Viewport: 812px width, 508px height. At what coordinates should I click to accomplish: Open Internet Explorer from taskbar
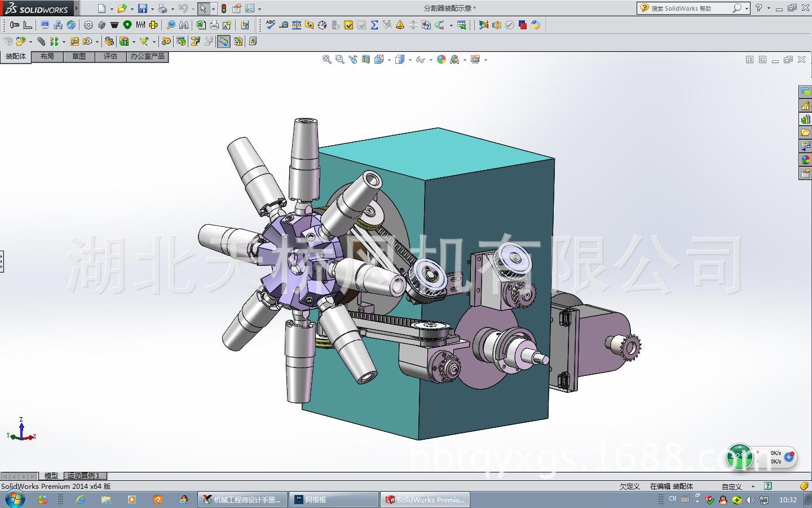pyautogui.click(x=80, y=500)
